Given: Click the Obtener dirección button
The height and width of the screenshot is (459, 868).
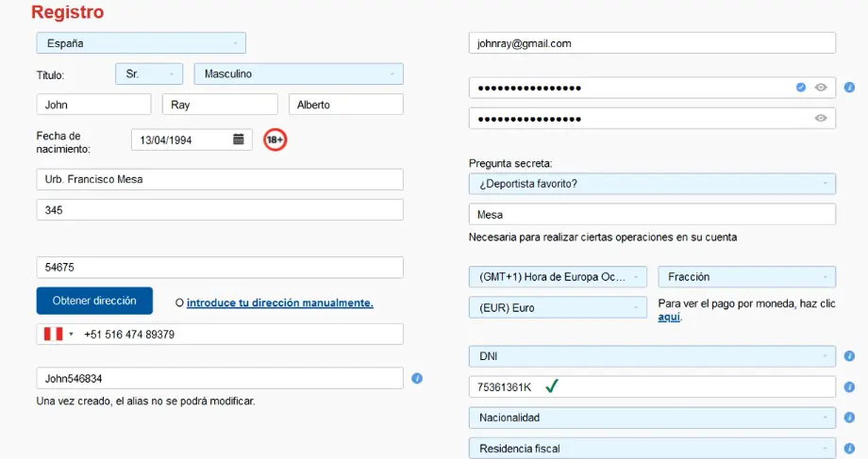Looking at the screenshot, I should coord(94,301).
